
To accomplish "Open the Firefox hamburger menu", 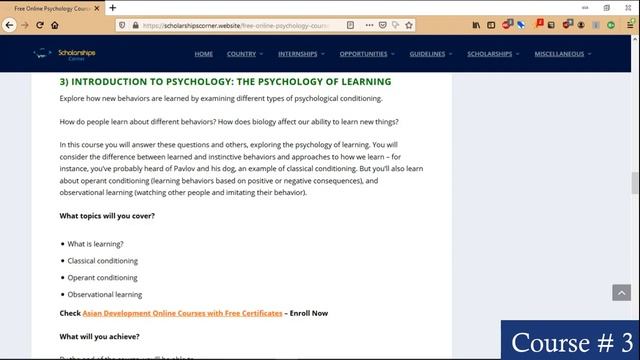I will pyautogui.click(x=630, y=25).
